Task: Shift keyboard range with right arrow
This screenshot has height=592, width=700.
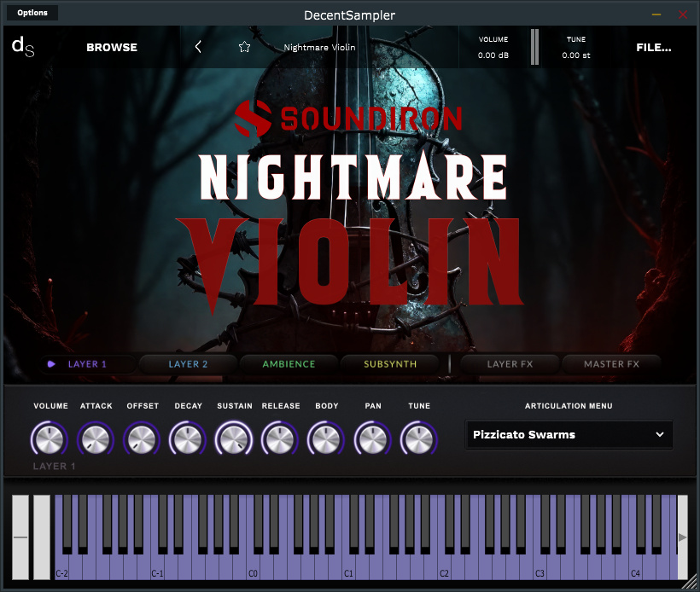Action: (683, 537)
